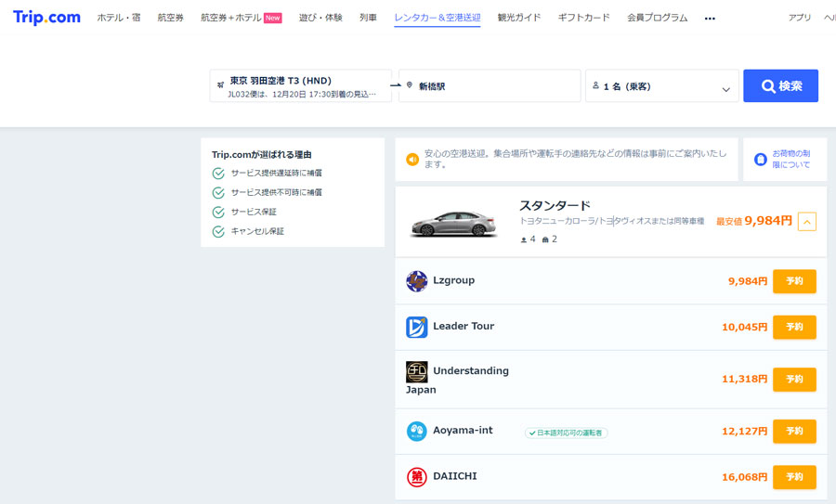Click the airplane icon in the pickup field
This screenshot has width=836, height=504.
(220, 84)
